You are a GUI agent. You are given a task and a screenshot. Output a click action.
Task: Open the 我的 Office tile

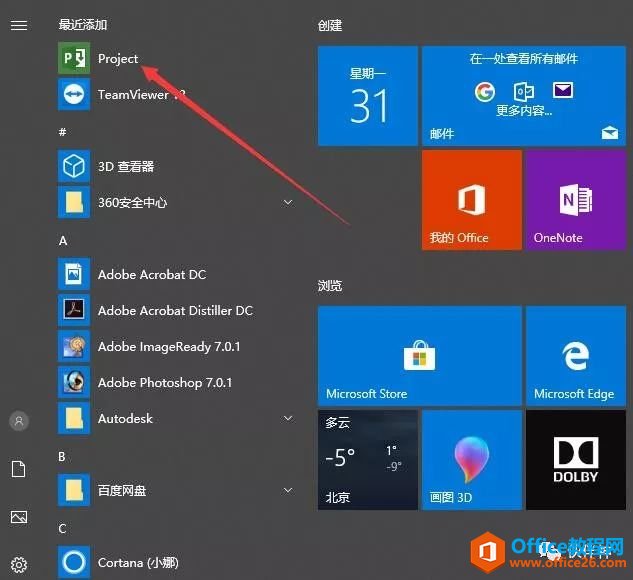(472, 200)
